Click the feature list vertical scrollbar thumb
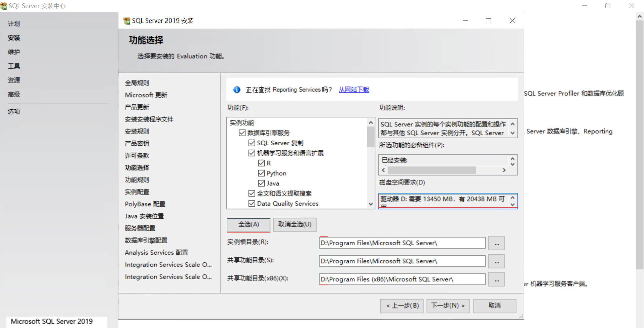Image resolution: width=644 pixels, height=328 pixels. (371, 137)
